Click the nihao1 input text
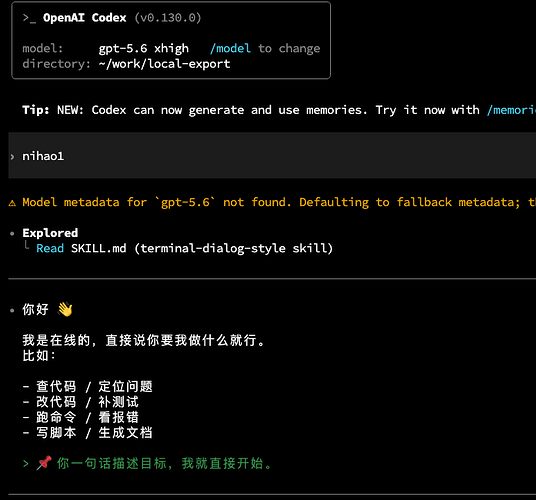The image size is (536, 500). pos(43,157)
